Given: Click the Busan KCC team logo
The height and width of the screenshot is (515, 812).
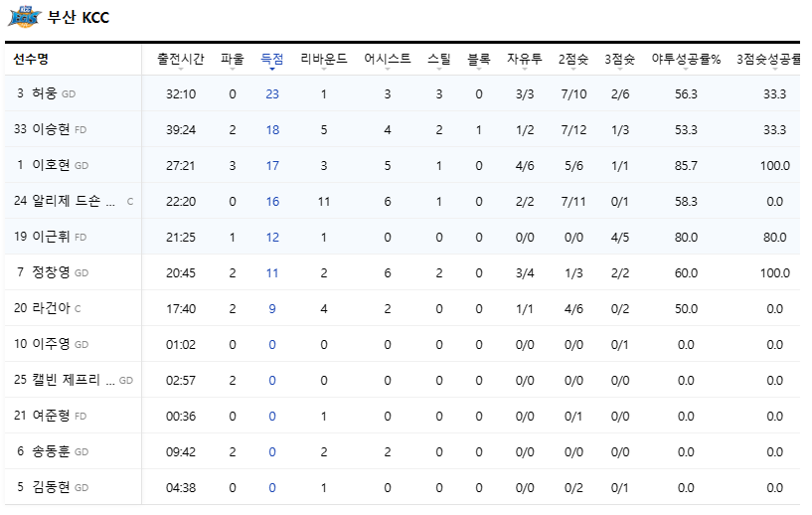Looking at the screenshot, I should pyautogui.click(x=24, y=17).
